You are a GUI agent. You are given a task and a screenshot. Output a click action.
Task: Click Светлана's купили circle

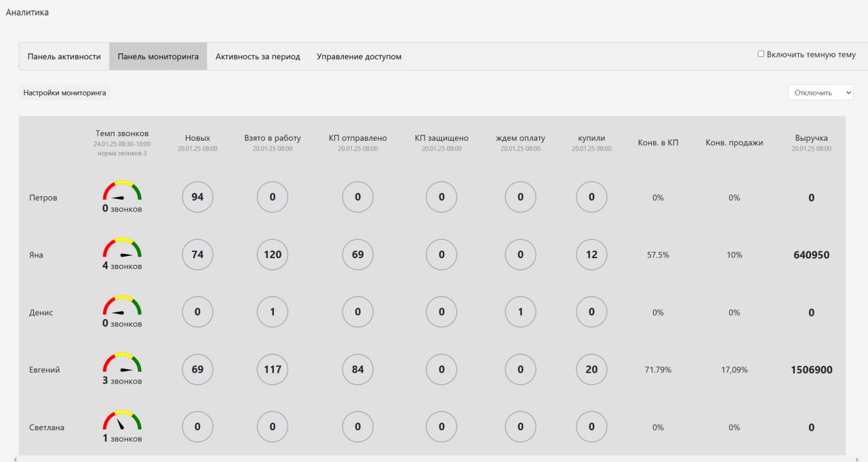(591, 427)
